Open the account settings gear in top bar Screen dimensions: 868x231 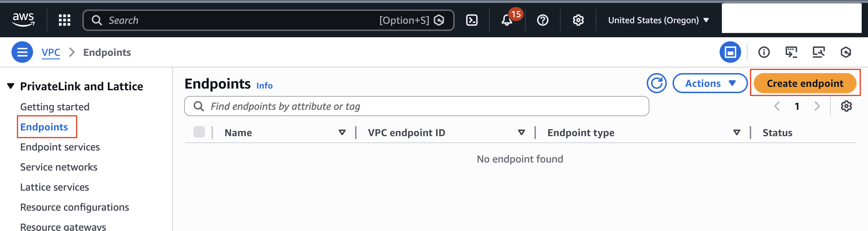[578, 20]
